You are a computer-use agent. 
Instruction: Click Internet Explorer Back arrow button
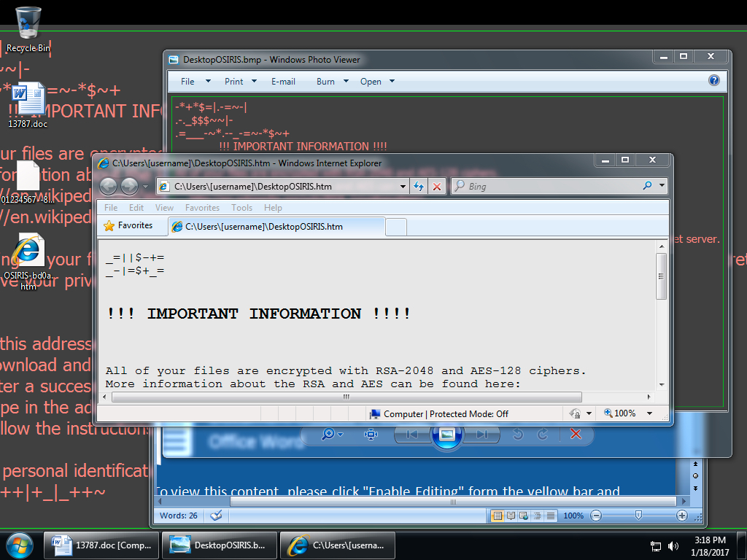109,186
